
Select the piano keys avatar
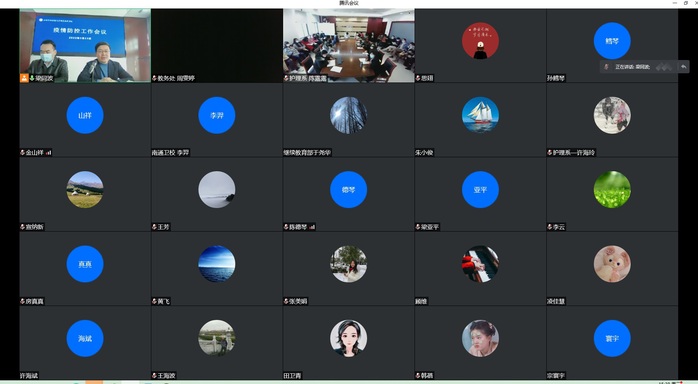tap(480, 264)
